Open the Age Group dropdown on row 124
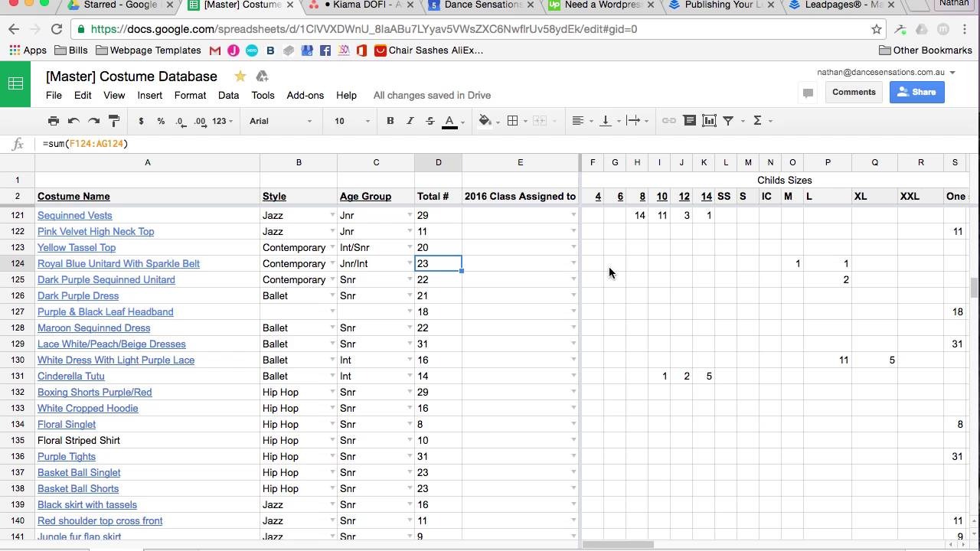Image resolution: width=980 pixels, height=551 pixels. (410, 263)
